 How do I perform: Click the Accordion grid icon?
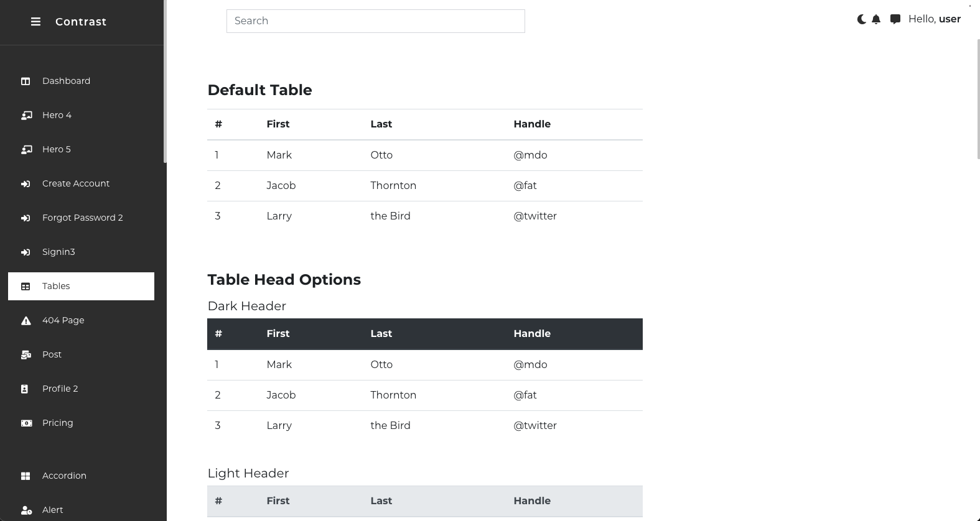(x=26, y=476)
